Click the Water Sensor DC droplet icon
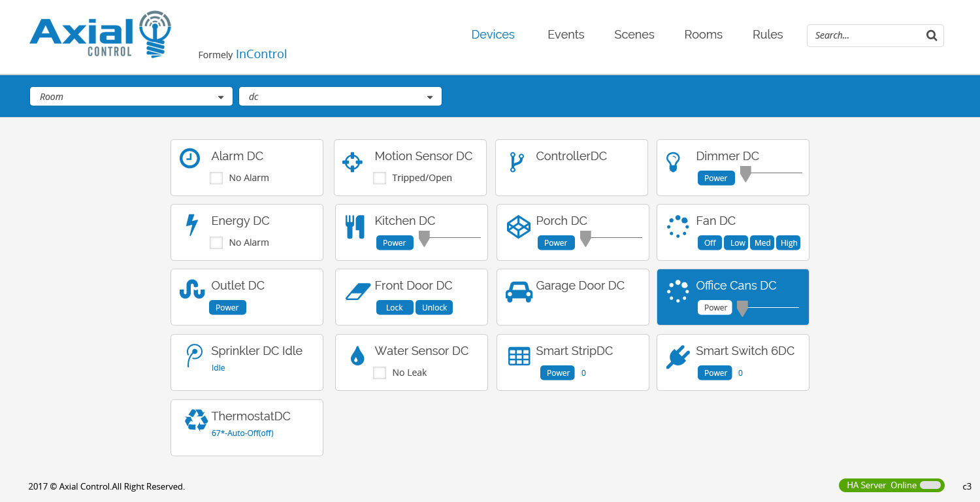 point(357,356)
